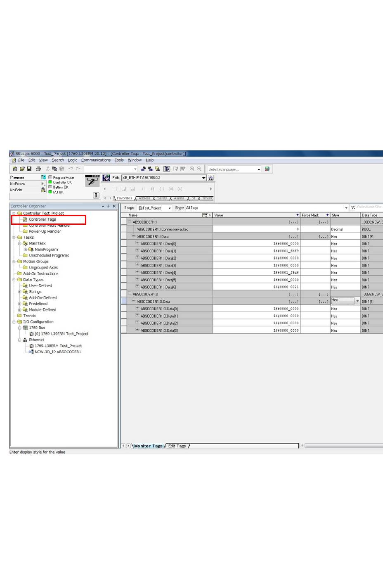
Task: Click the Zoom In magnifier icon
Action: (x=192, y=169)
